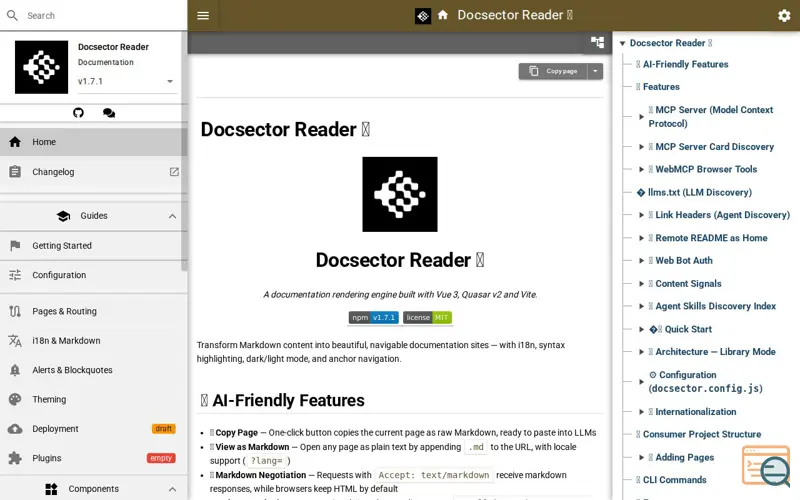Click the license MIT badge
The image size is (800, 500).
click(427, 317)
